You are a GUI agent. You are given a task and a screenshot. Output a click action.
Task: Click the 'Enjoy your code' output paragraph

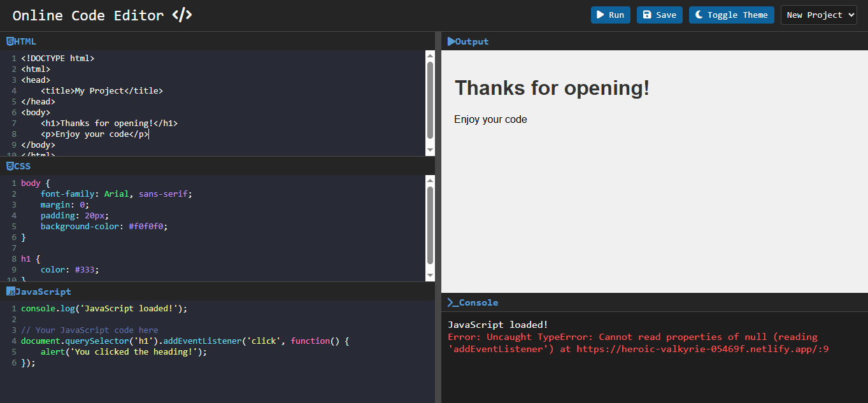click(x=490, y=120)
